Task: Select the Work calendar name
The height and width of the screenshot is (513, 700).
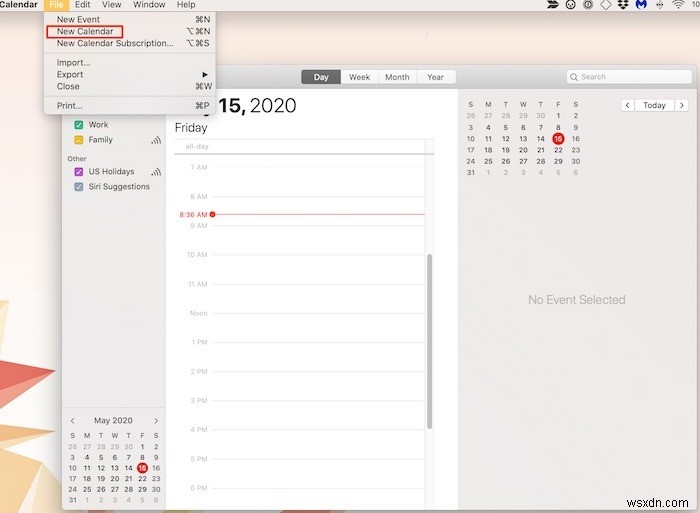Action: tap(98, 125)
